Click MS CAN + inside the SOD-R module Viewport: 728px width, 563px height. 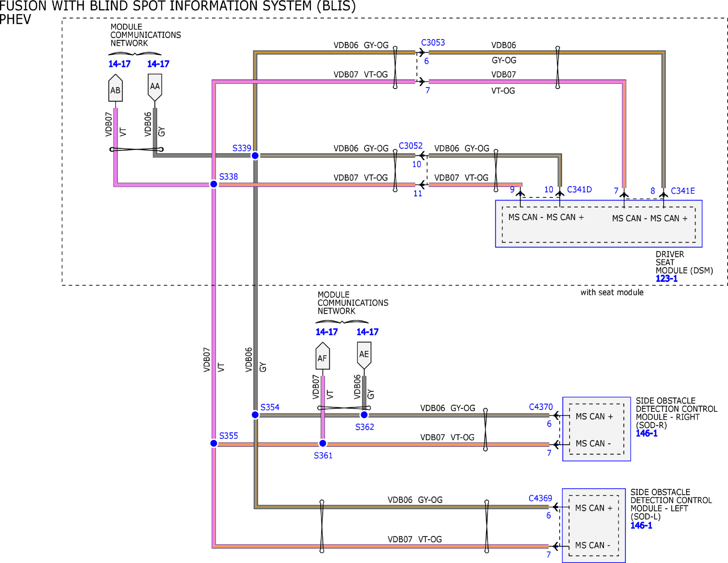click(594, 417)
